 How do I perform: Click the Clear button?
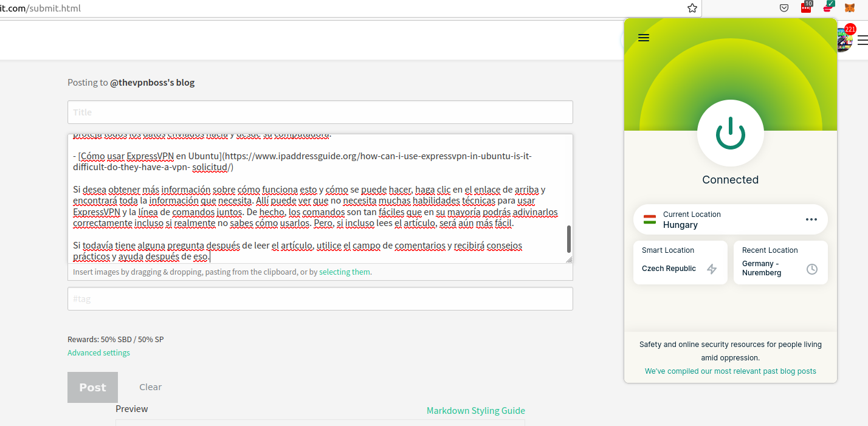[150, 387]
